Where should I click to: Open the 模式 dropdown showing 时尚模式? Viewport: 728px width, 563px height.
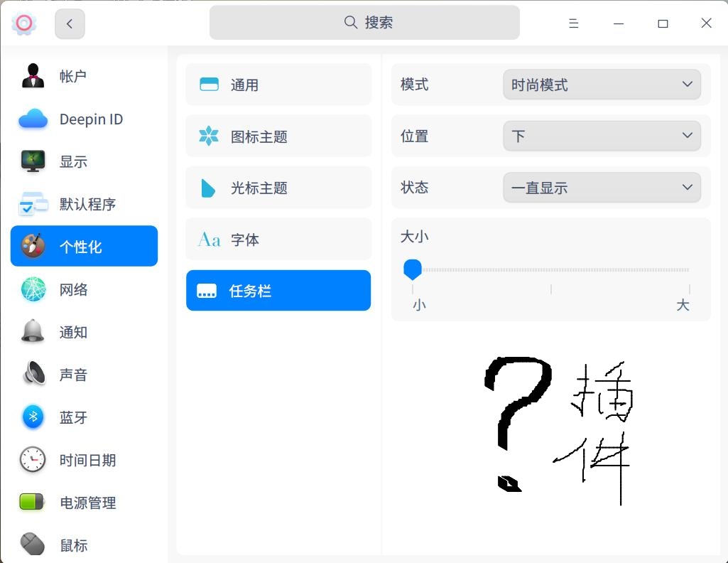pyautogui.click(x=602, y=85)
